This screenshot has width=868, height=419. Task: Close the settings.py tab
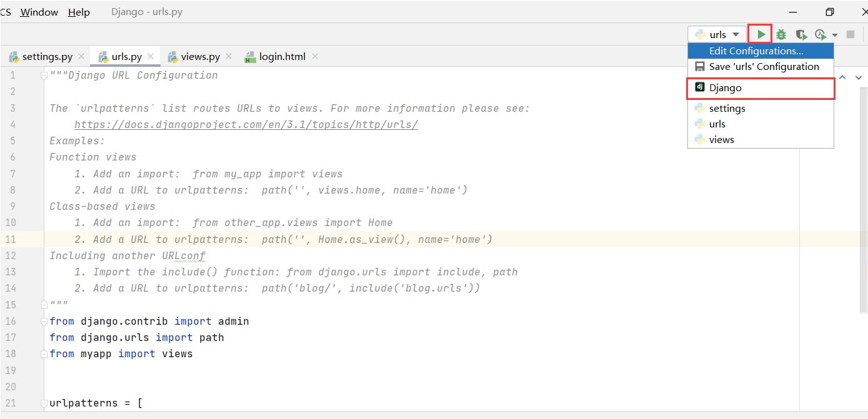pos(81,56)
